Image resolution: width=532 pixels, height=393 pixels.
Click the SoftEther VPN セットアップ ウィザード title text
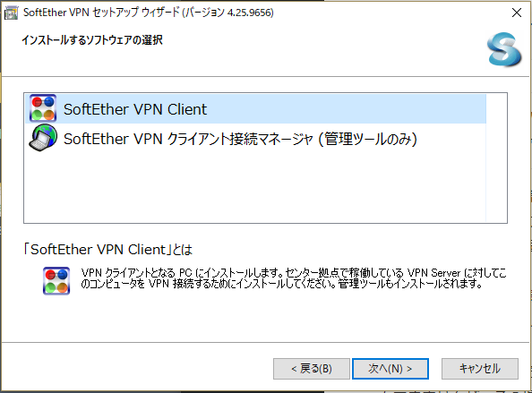click(101, 13)
